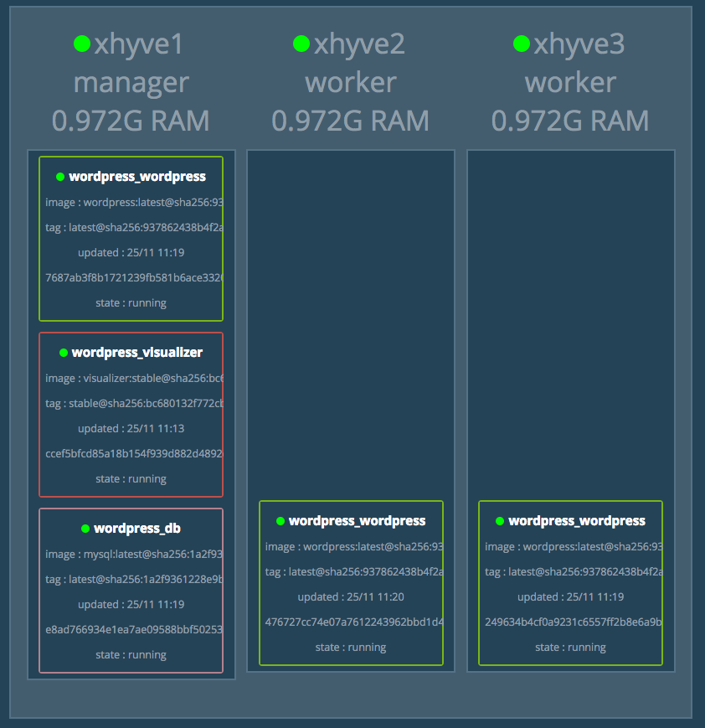The width and height of the screenshot is (705, 728).
Task: Open the wordpress_visualizer container title
Action: [x=136, y=353]
